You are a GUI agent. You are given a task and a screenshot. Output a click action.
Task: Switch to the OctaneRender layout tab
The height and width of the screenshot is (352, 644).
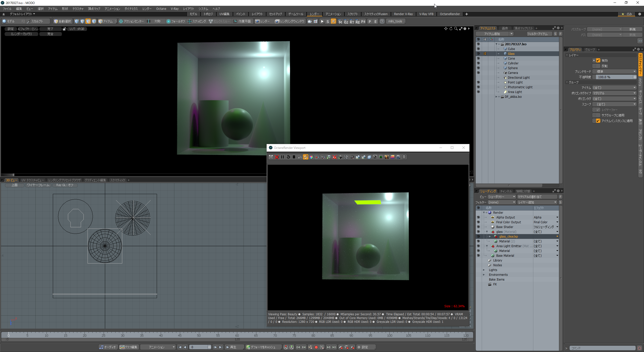(x=450, y=14)
